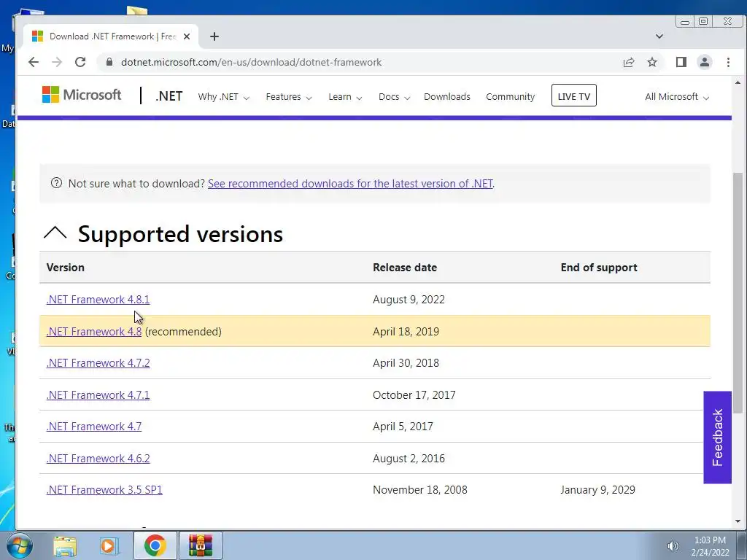Click the April 30, 2018 date cell

[x=406, y=363]
